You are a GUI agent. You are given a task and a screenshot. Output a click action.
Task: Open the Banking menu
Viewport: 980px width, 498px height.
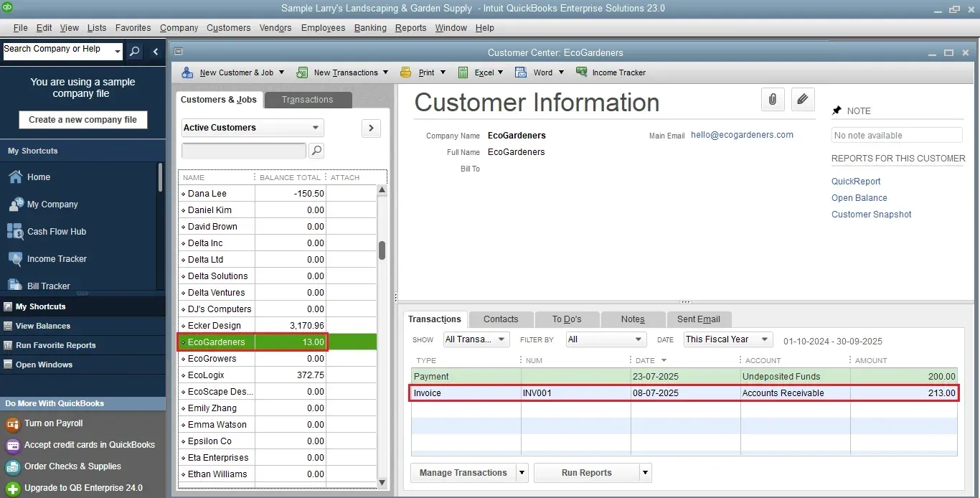coord(370,28)
